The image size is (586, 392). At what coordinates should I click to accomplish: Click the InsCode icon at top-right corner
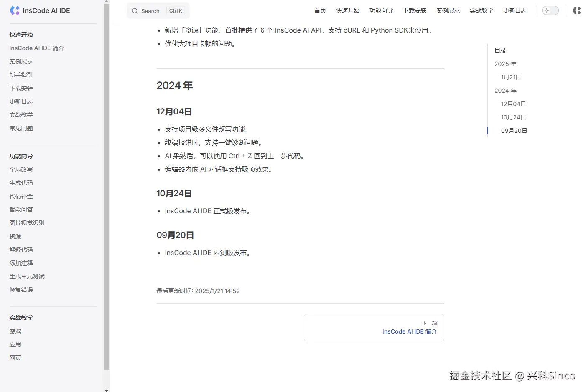click(x=576, y=10)
